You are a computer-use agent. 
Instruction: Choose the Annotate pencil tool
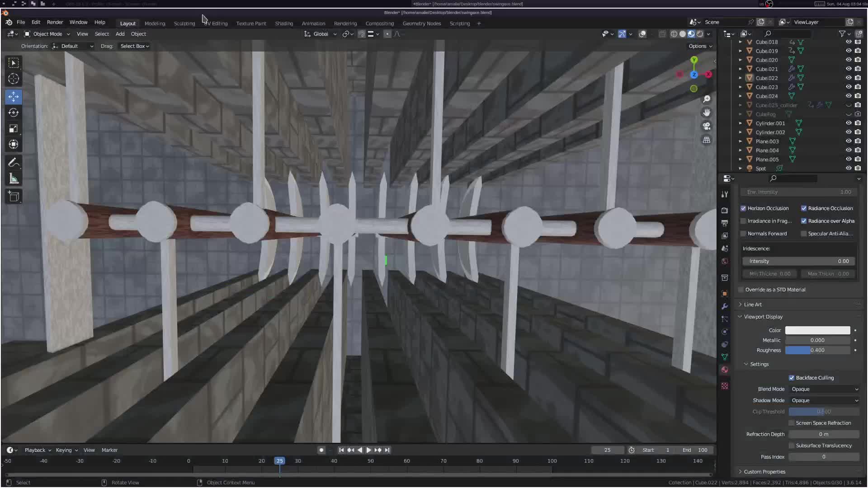(14, 163)
